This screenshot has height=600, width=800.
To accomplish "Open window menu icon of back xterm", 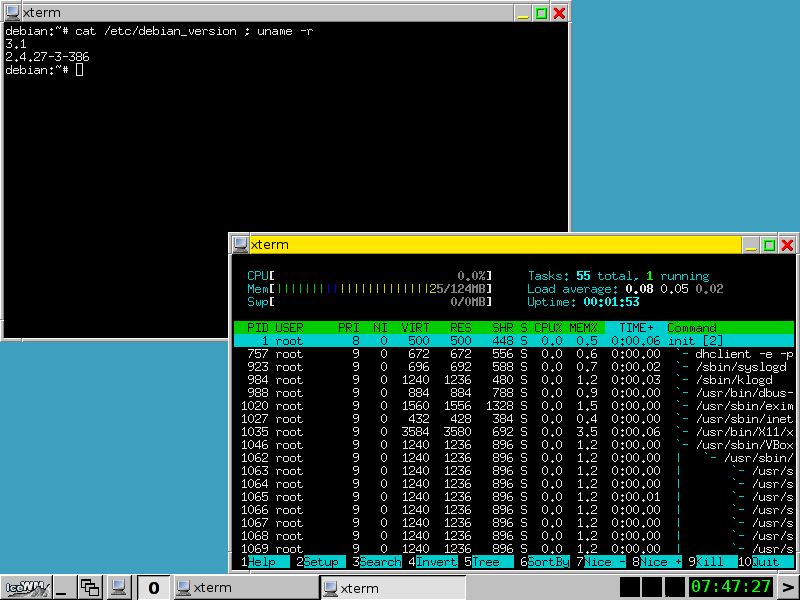I will (12, 13).
